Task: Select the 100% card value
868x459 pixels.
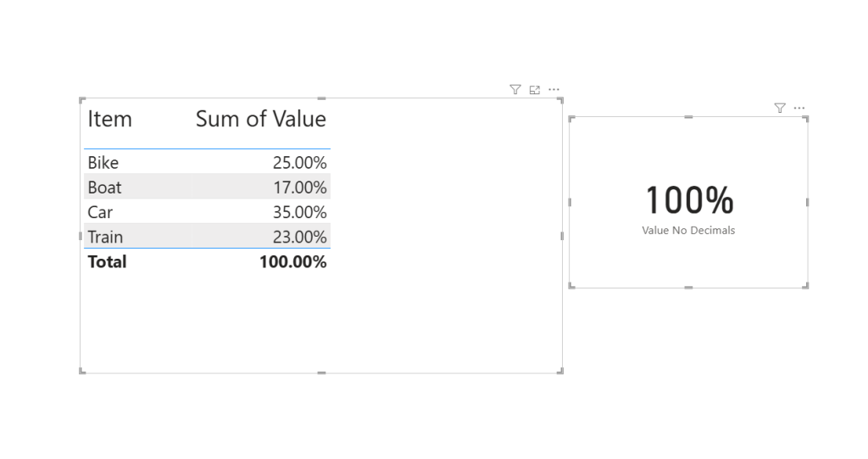Action: click(688, 200)
